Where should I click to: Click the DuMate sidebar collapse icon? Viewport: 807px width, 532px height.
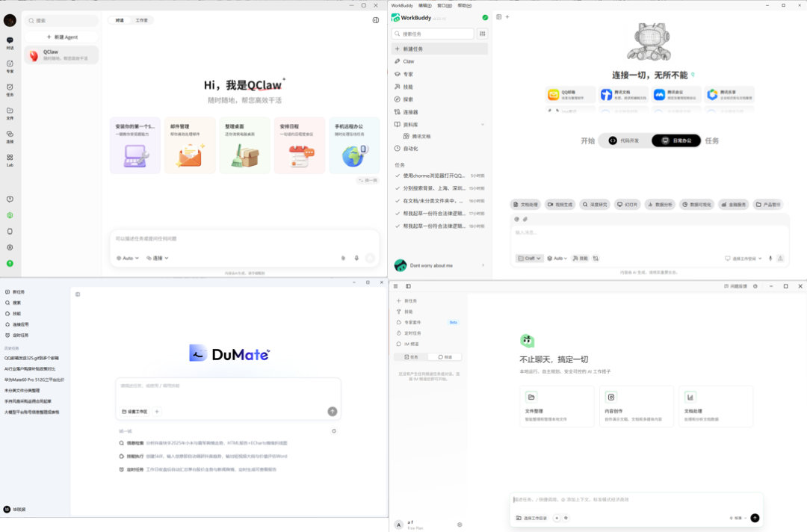78,294
